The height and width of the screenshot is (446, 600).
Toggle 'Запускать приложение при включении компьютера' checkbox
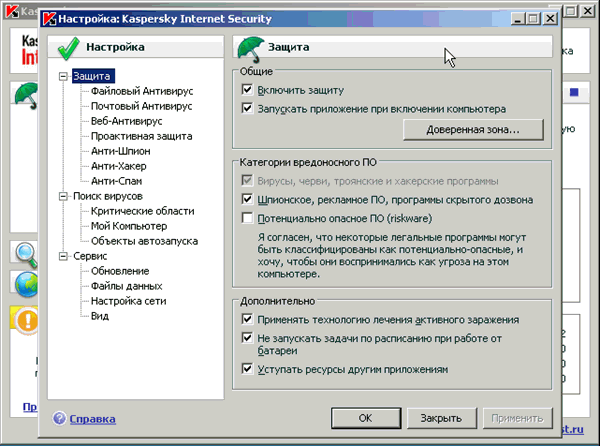click(247, 109)
